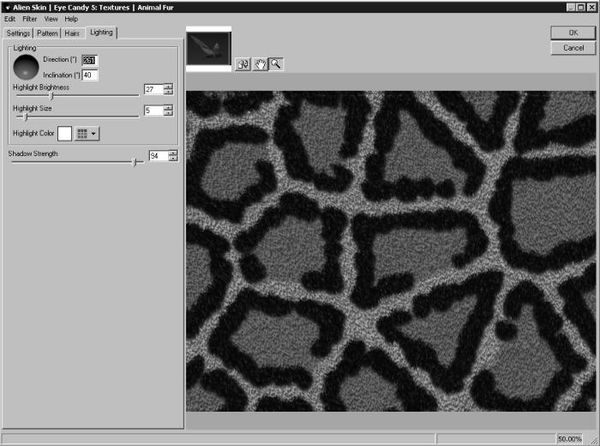
Task: Click the Direction angle input field
Action: (x=89, y=60)
